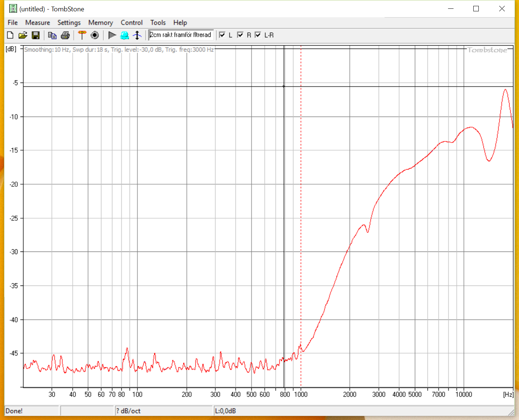Open the Memory menu
Screen dimensions: 519x420
[x=101, y=23]
